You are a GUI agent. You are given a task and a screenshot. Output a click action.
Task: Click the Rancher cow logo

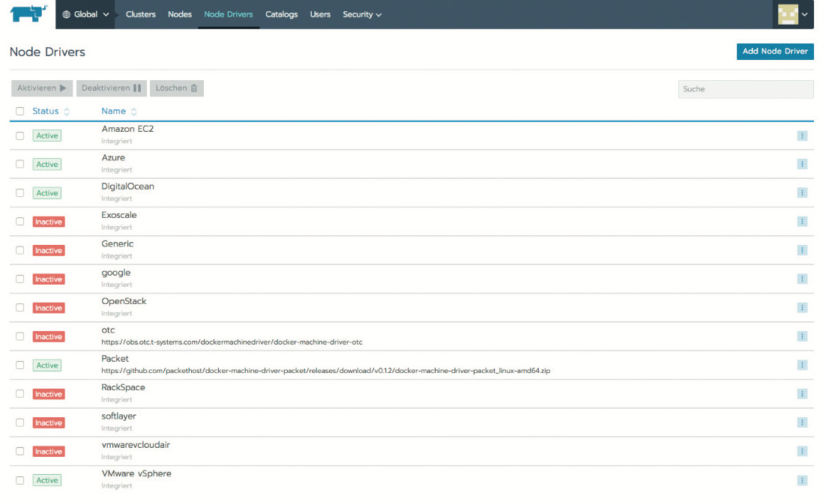point(28,14)
